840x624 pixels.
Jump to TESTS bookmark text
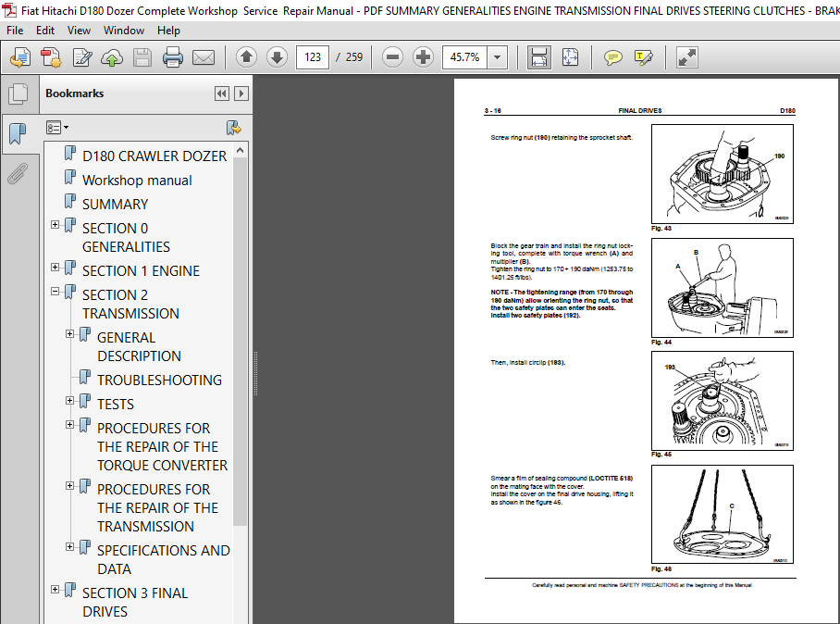click(116, 405)
